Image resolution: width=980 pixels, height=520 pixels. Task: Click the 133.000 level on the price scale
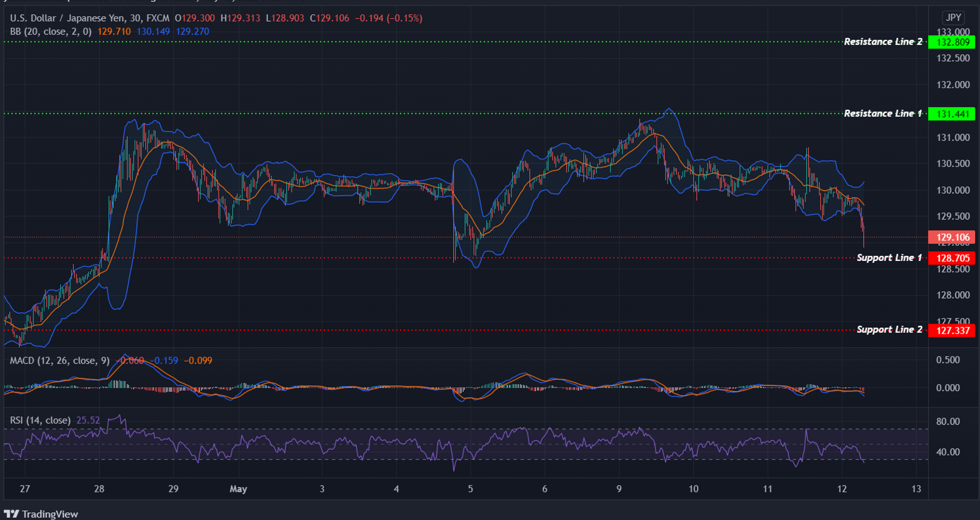click(952, 32)
